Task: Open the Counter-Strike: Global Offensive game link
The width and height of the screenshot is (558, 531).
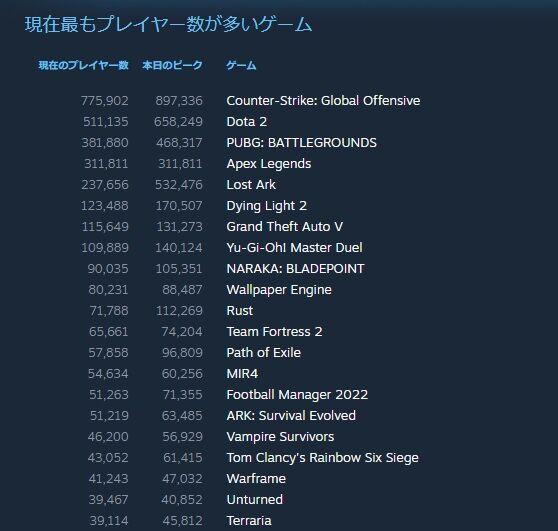Action: (x=323, y=101)
